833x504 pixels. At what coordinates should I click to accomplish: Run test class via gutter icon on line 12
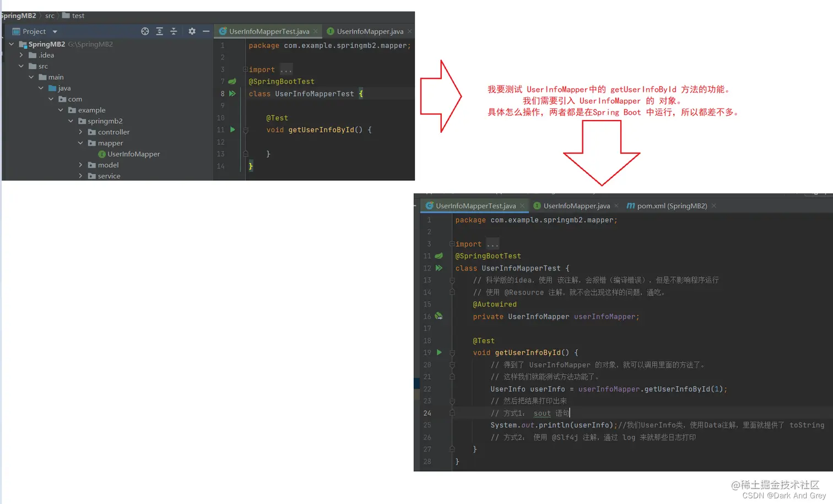(439, 268)
